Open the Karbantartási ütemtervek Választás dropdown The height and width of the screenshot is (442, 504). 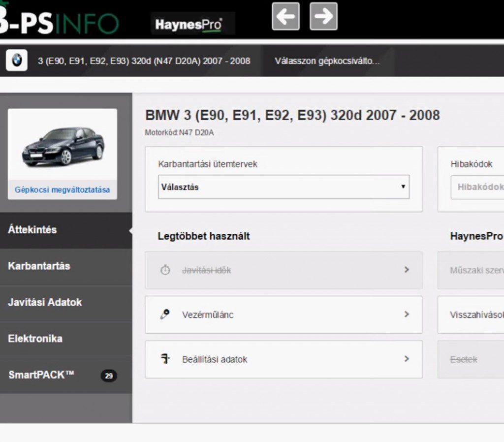[284, 187]
